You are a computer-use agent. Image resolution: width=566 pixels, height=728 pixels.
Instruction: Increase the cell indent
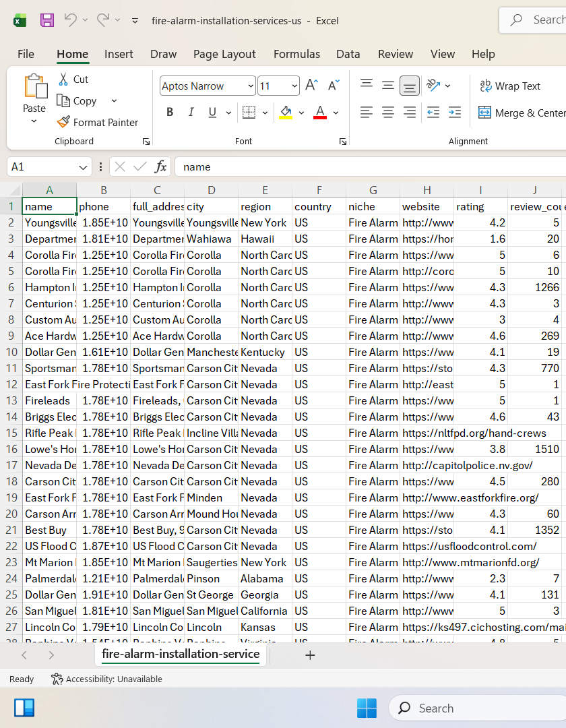(x=455, y=112)
